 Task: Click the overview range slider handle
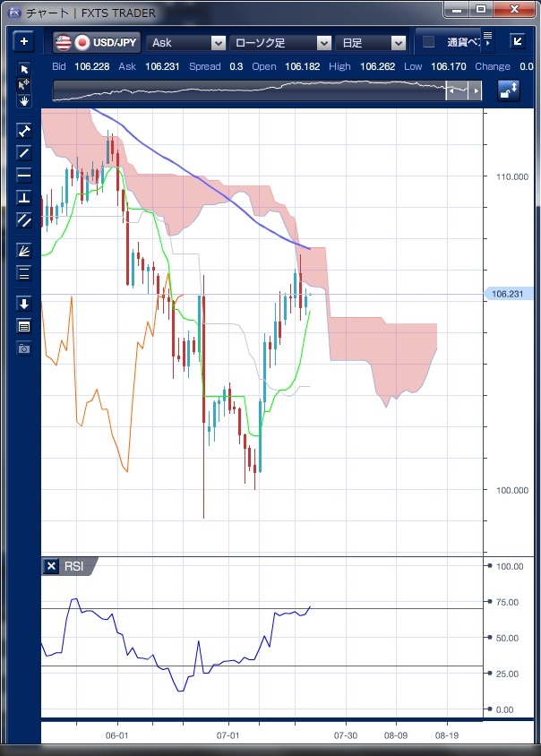458,90
